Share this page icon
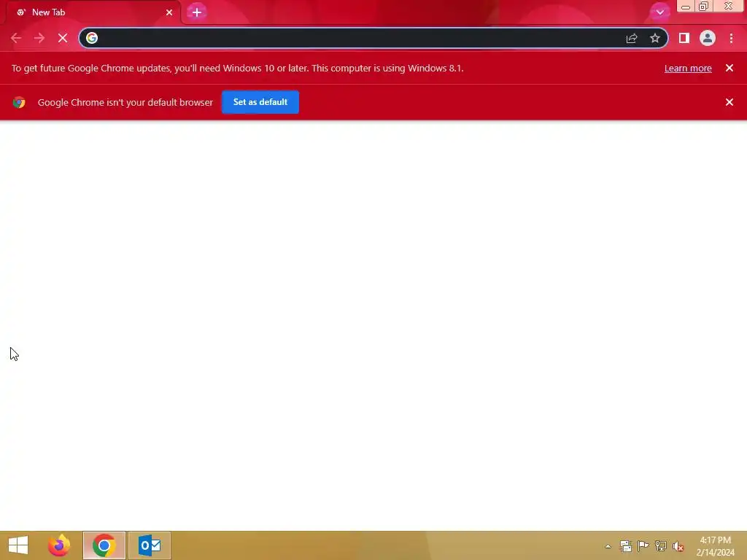The image size is (747, 560). (x=632, y=38)
